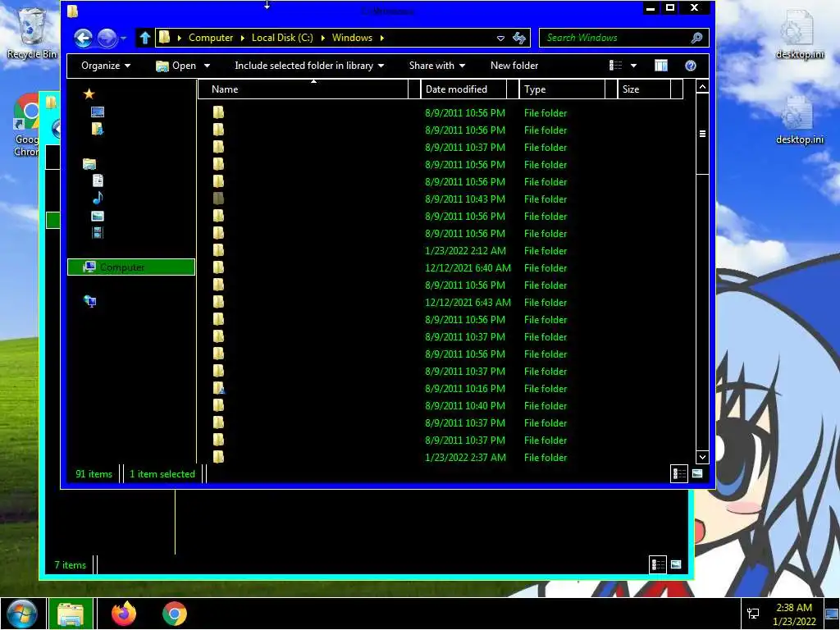The width and height of the screenshot is (840, 630).
Task: Click the taskbar clock showing 2:38 AM
Action: click(794, 614)
